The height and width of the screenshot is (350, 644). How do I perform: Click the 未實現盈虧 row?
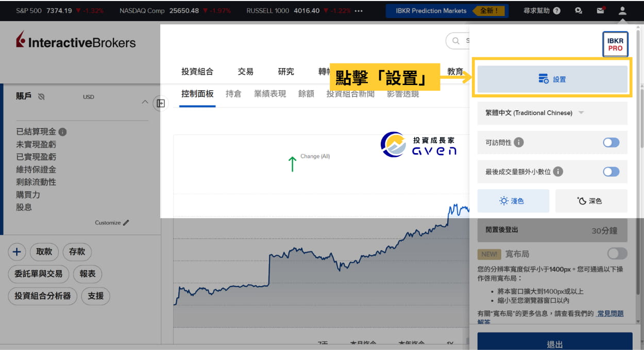click(36, 144)
